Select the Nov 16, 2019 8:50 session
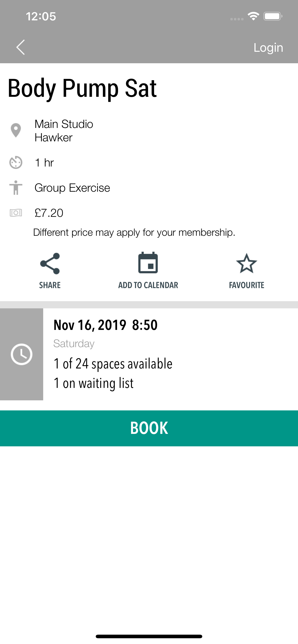 (x=105, y=325)
